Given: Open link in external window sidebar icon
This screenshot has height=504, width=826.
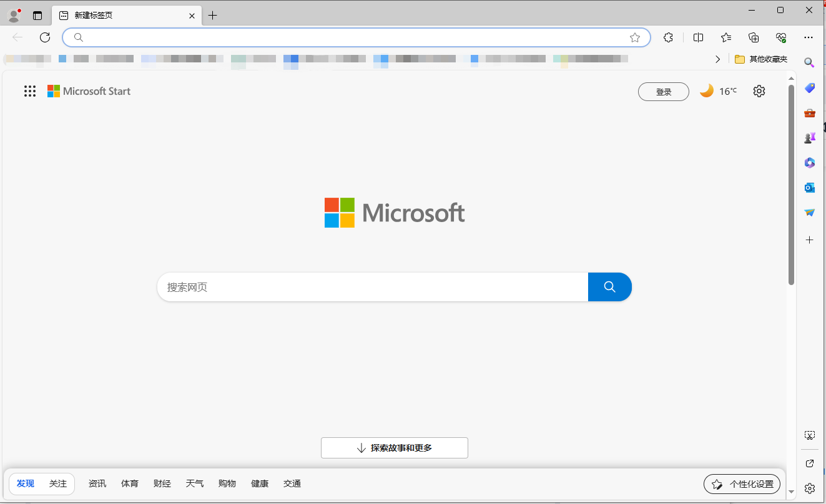Looking at the screenshot, I should [809, 463].
